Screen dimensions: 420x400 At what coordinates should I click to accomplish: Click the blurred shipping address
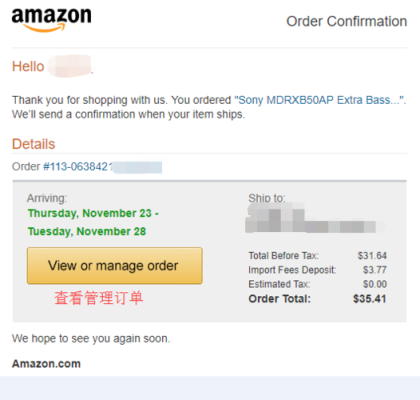(313, 217)
